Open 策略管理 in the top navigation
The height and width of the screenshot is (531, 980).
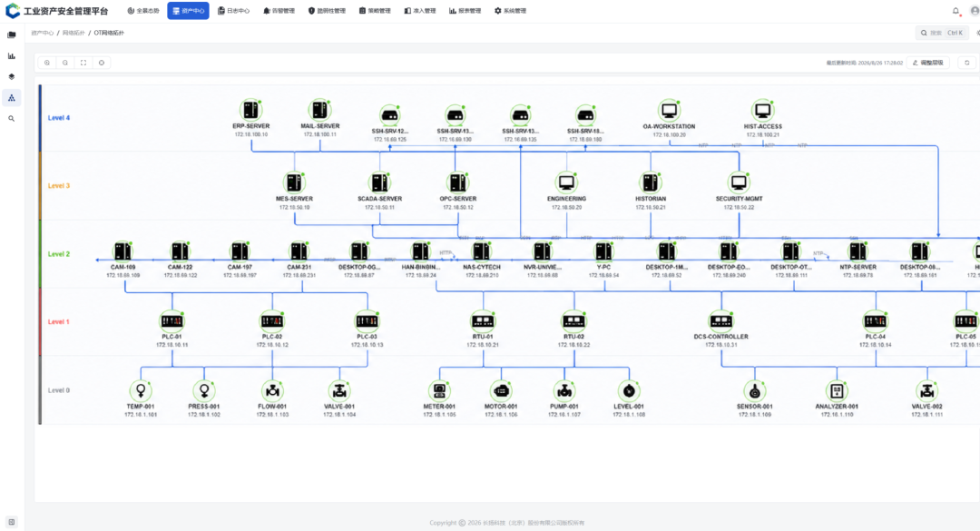point(375,11)
